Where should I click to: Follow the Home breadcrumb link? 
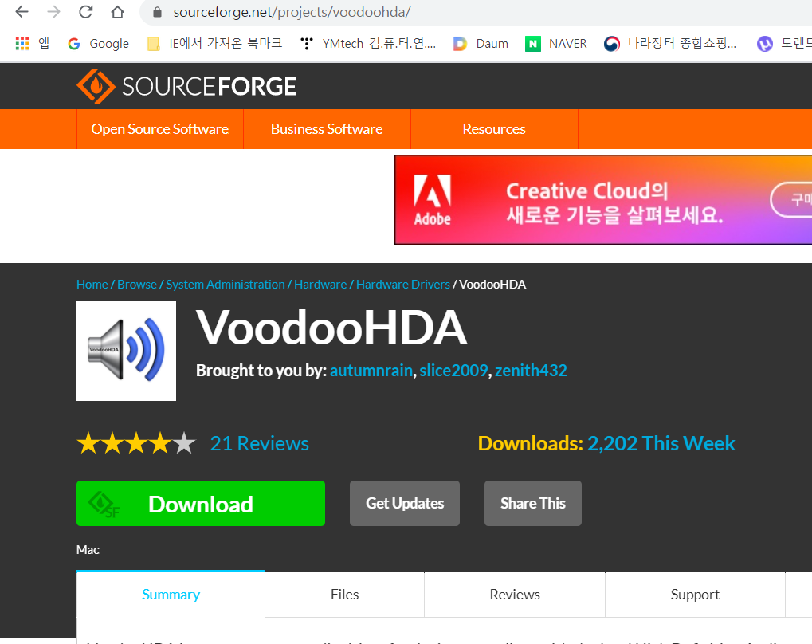click(x=92, y=285)
